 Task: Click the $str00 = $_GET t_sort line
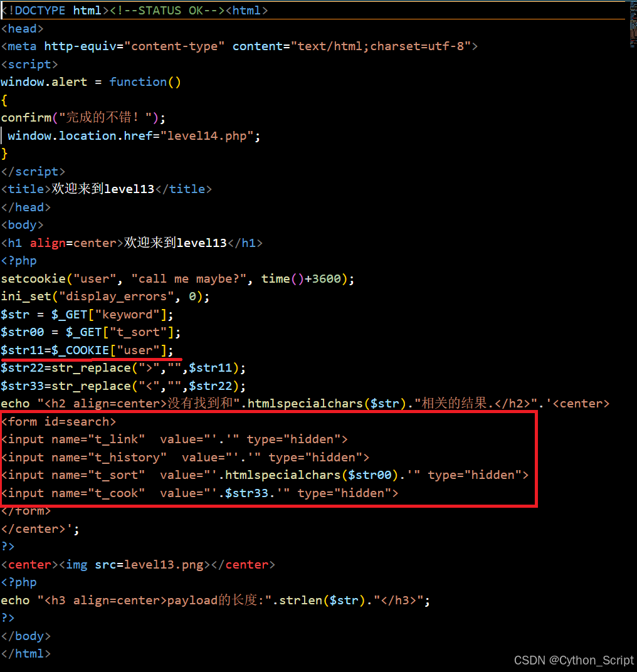(x=91, y=332)
